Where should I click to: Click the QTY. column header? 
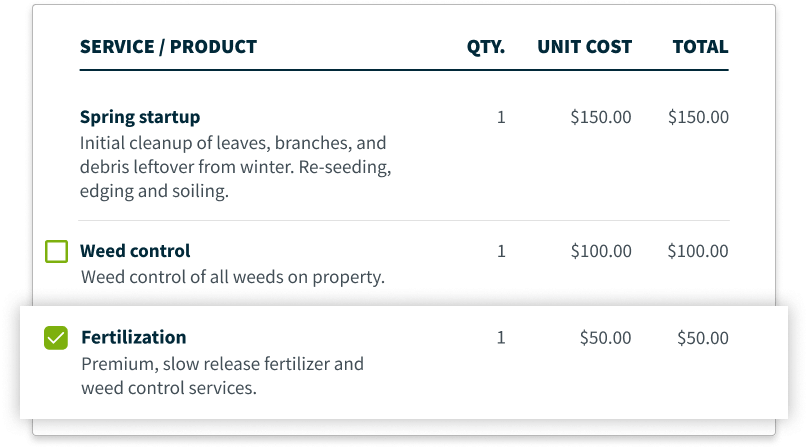pyautogui.click(x=485, y=47)
